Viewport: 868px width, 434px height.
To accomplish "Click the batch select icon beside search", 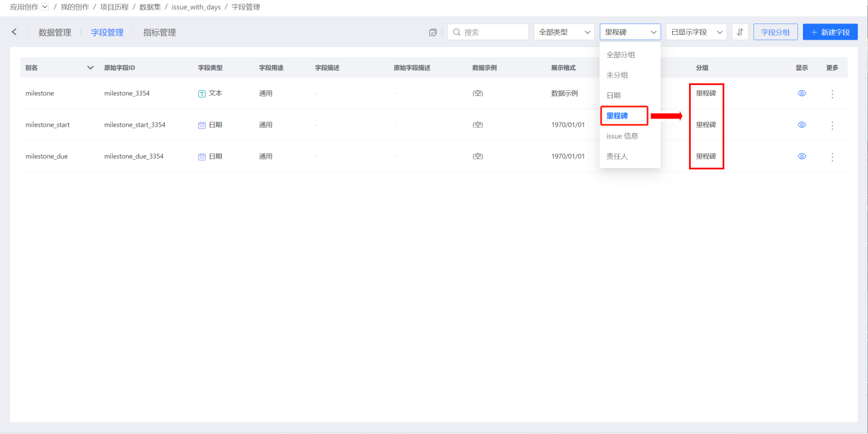I will click(x=433, y=33).
